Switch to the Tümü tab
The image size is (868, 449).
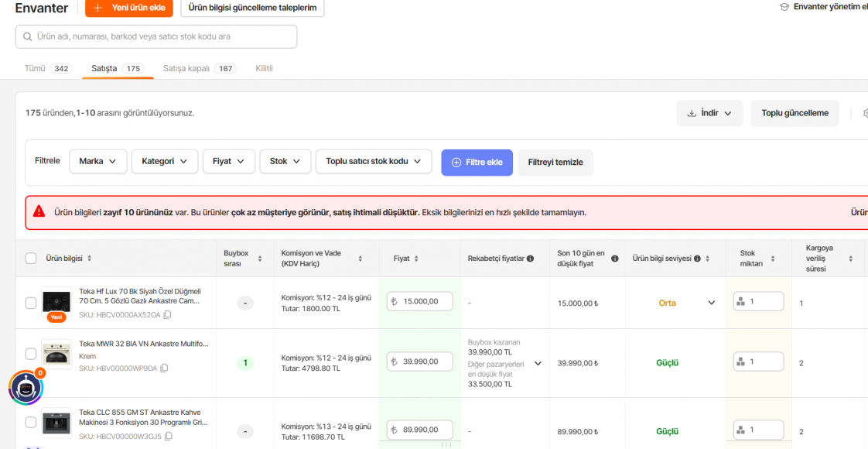(x=47, y=68)
